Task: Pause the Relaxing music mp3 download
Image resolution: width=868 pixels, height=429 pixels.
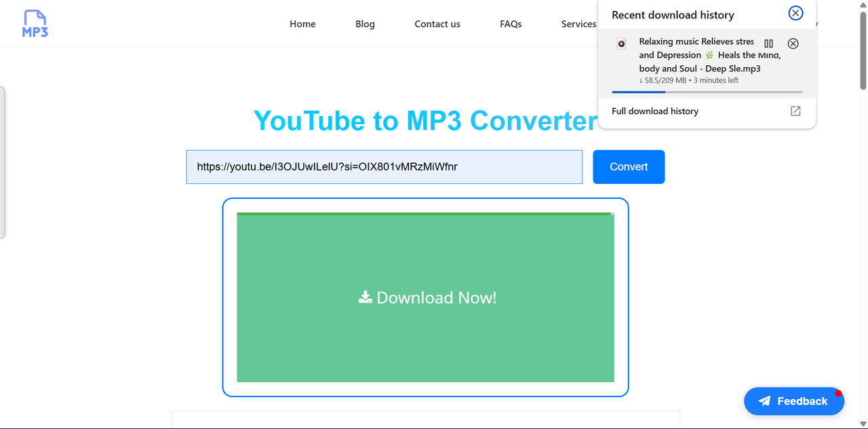Action: pos(768,43)
